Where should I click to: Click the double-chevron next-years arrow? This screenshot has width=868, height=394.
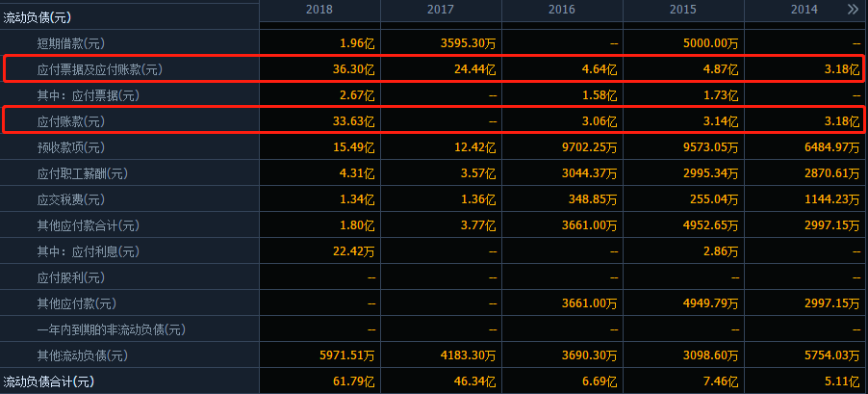point(853,10)
